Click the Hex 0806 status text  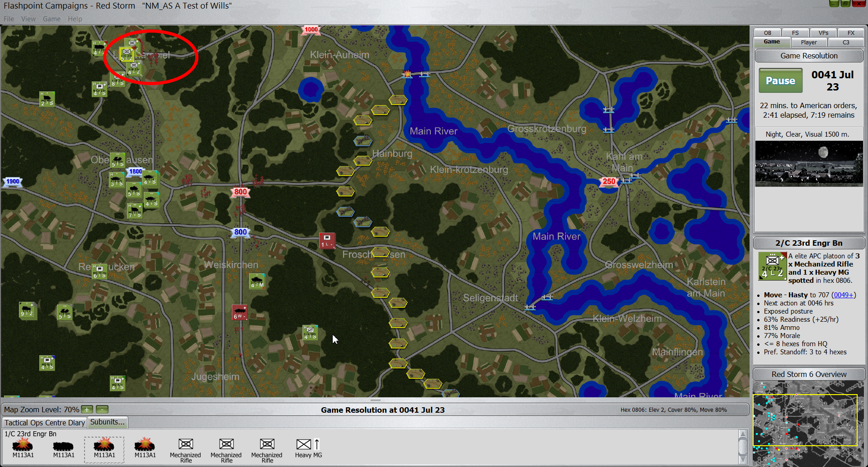(x=674, y=410)
